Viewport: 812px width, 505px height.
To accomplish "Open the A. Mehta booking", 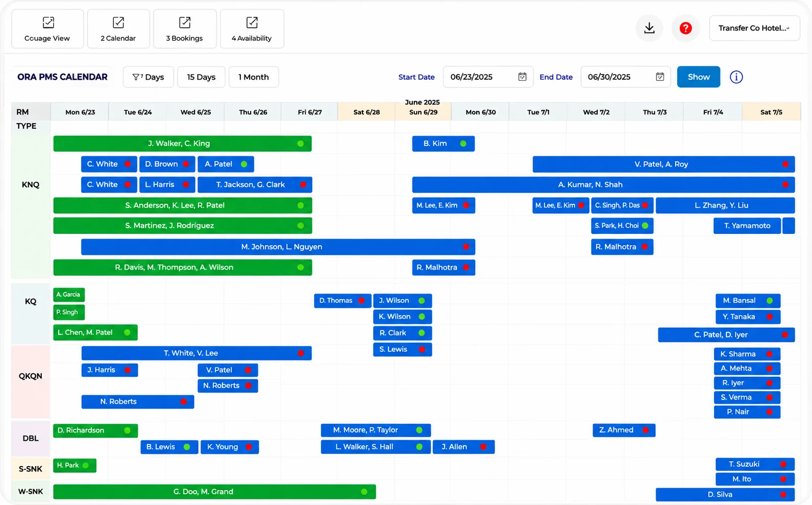I will click(747, 369).
